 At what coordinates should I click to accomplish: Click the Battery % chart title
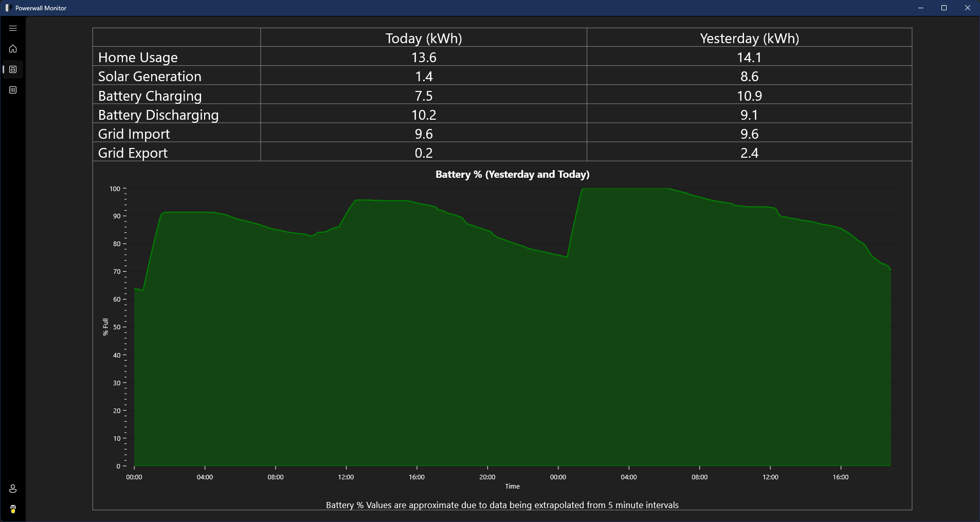[x=512, y=175]
